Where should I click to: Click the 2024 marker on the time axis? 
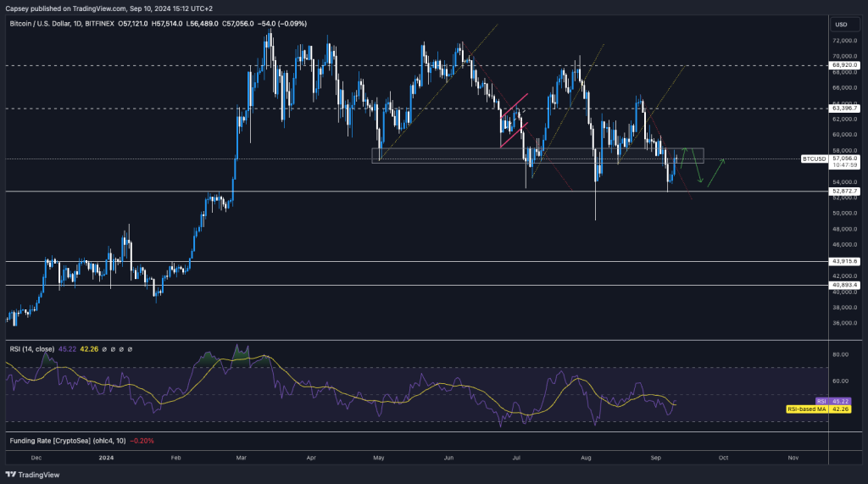pyautogui.click(x=107, y=457)
